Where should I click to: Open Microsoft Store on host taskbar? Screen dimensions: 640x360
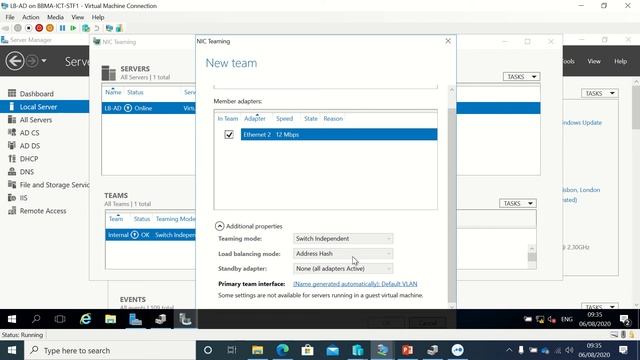click(307, 350)
